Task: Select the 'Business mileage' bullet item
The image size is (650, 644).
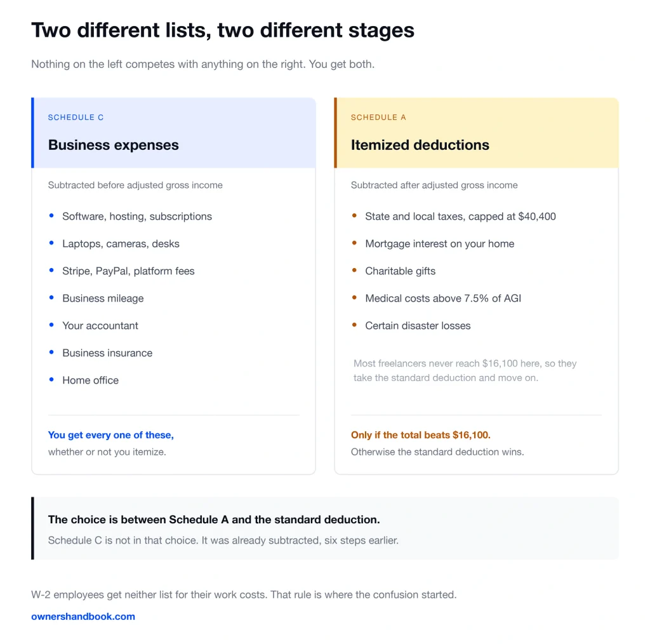Action: pyautogui.click(x=103, y=298)
